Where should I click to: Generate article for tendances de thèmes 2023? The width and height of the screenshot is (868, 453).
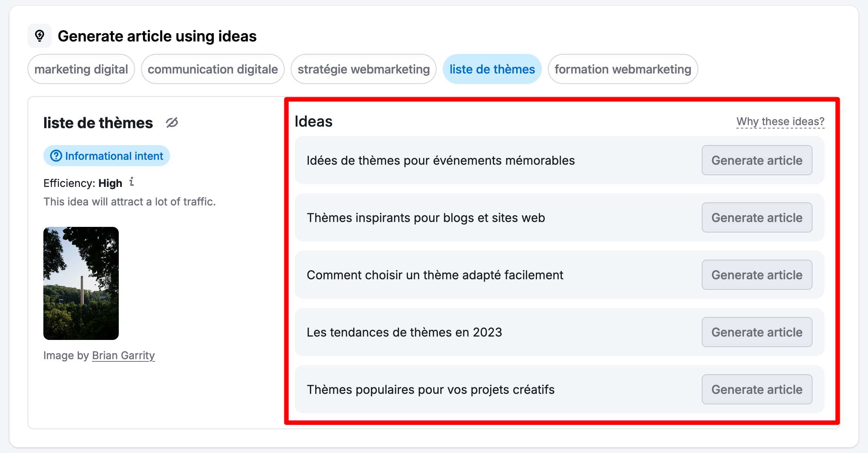757,332
